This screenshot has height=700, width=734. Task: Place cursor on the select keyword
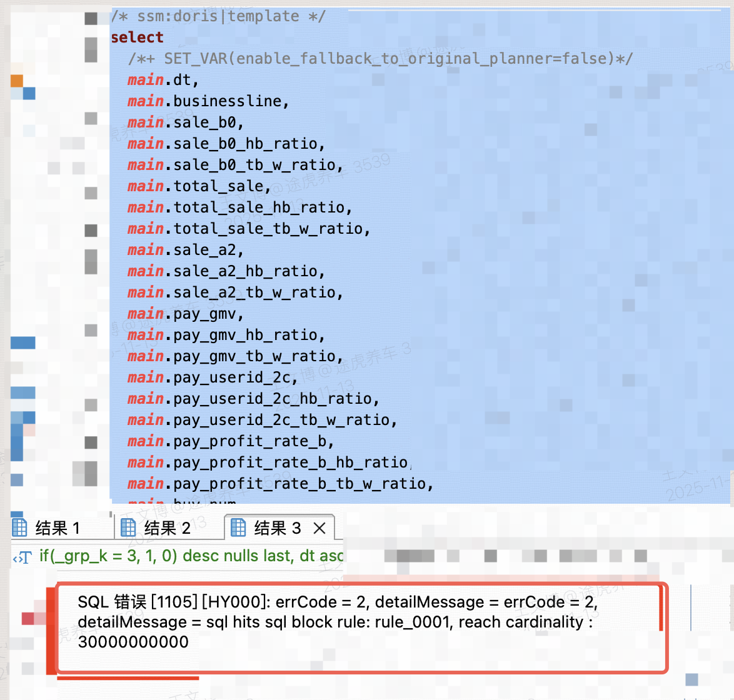point(137,37)
